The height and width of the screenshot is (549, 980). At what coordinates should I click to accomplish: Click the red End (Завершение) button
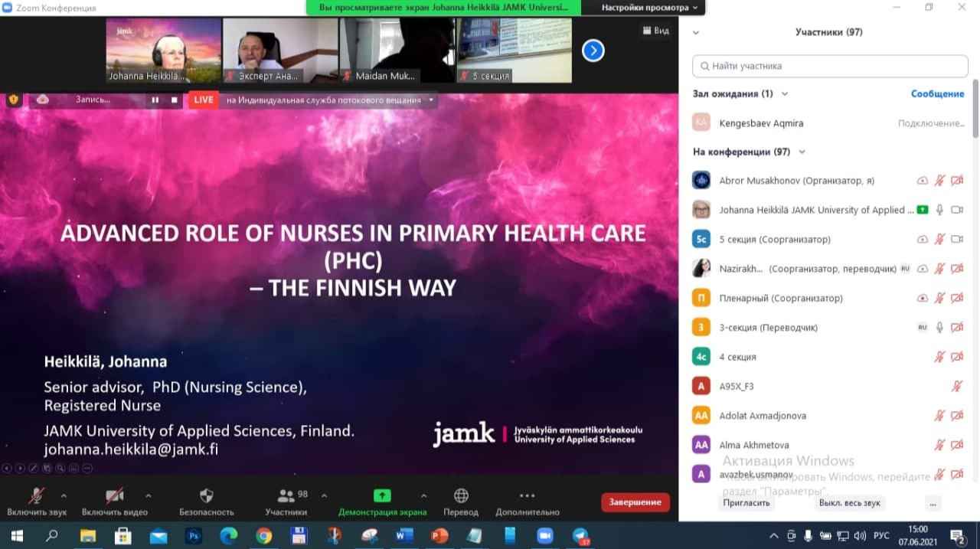(635, 502)
